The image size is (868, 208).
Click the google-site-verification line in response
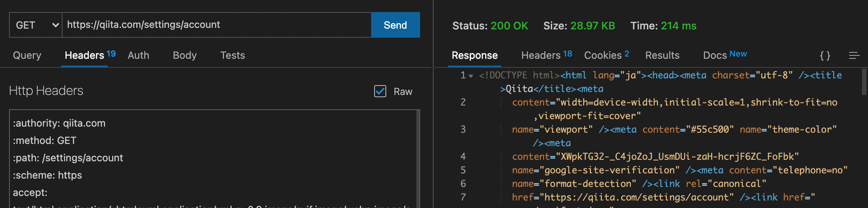pyautogui.click(x=679, y=170)
